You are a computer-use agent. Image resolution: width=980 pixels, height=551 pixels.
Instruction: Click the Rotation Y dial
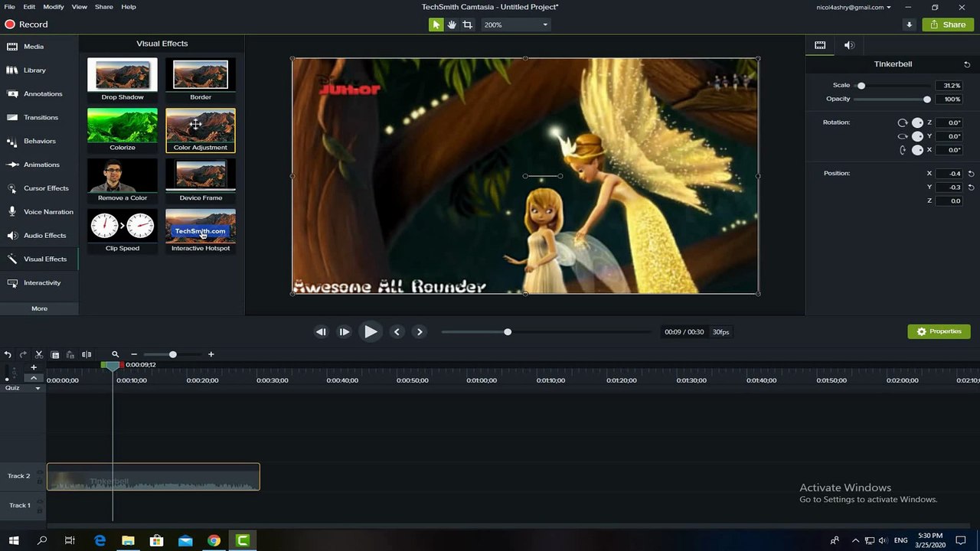point(917,136)
